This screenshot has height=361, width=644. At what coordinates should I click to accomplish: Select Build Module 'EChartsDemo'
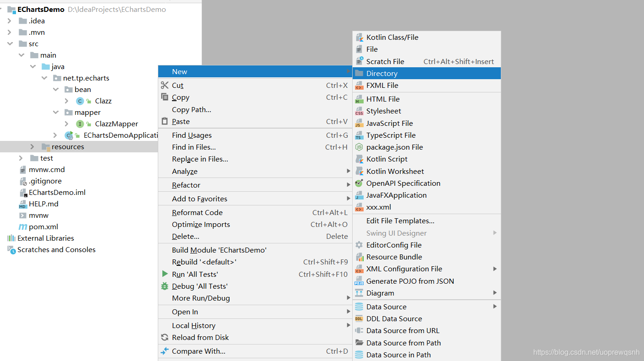point(255,250)
